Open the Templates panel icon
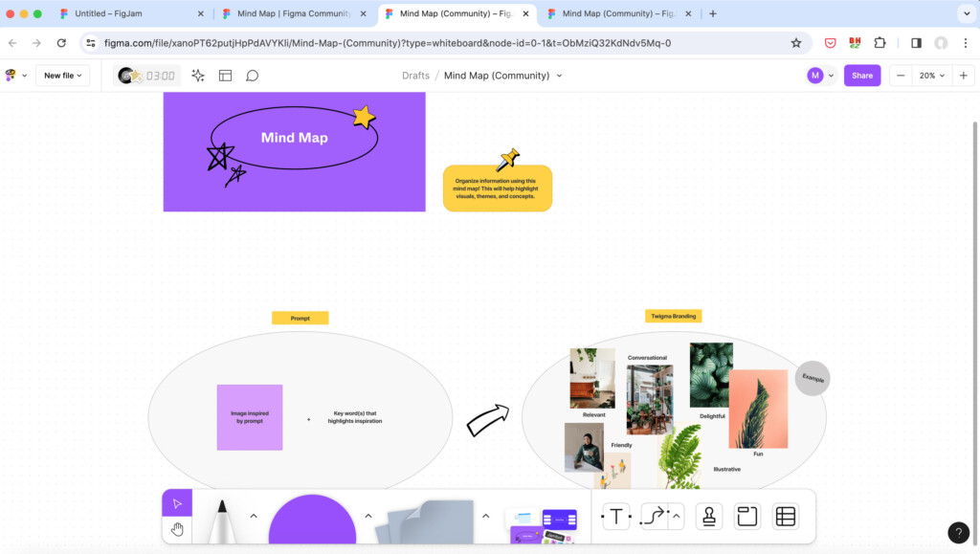 point(226,76)
